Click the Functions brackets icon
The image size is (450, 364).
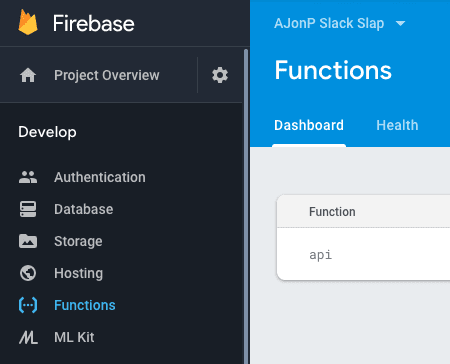(x=28, y=305)
